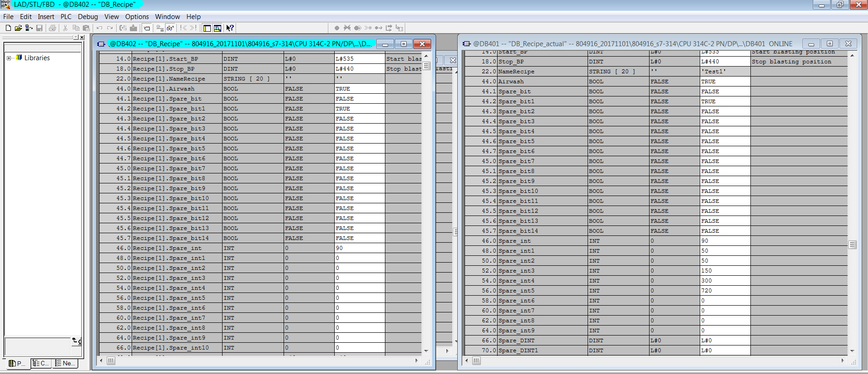This screenshot has height=374, width=868.
Task: Open the Options menu
Action: (137, 17)
